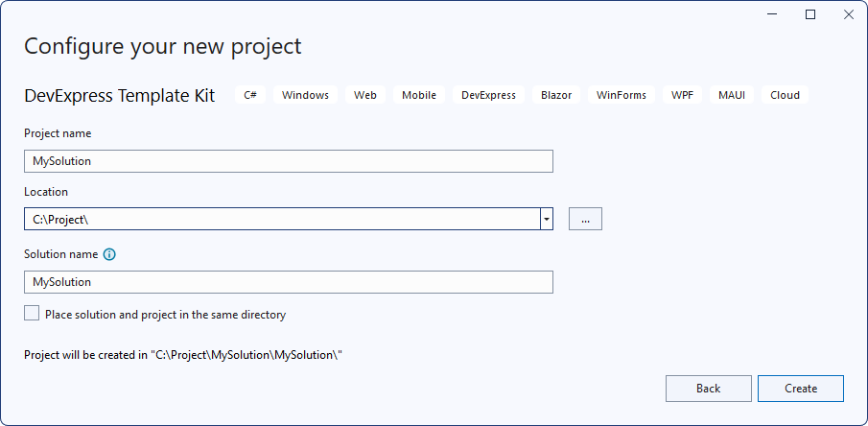Click the DevExpress tag
The height and width of the screenshot is (426, 868).
coord(488,95)
